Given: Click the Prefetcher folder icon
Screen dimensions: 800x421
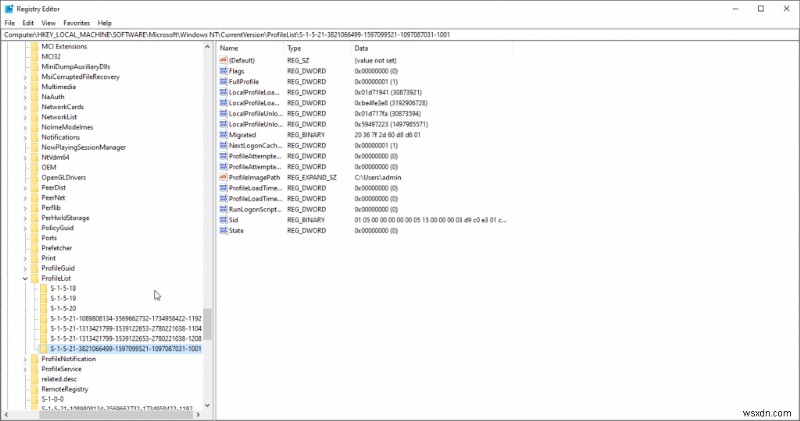Looking at the screenshot, I should point(35,248).
